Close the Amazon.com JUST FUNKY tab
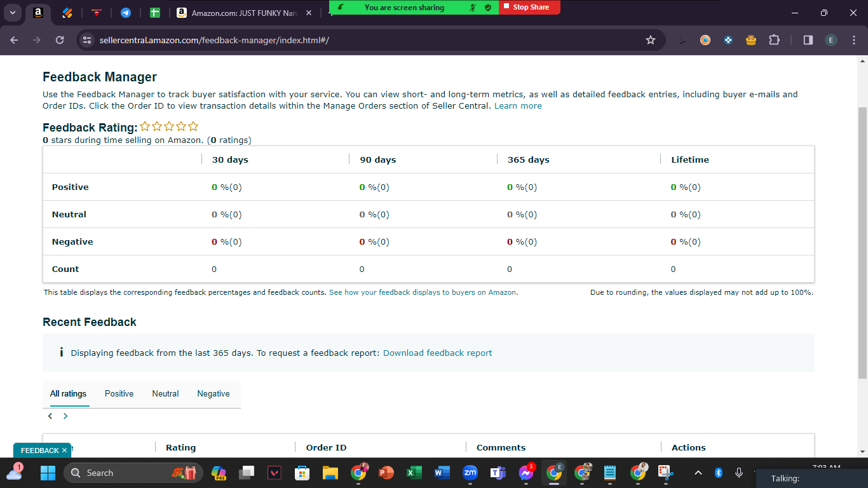Viewport: 868px width, 488px height. click(x=309, y=13)
